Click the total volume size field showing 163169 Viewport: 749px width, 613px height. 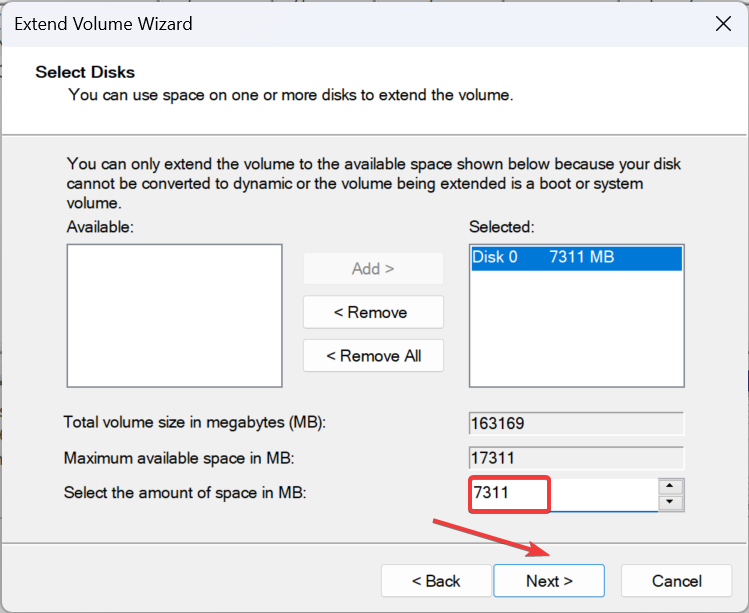tap(576, 423)
